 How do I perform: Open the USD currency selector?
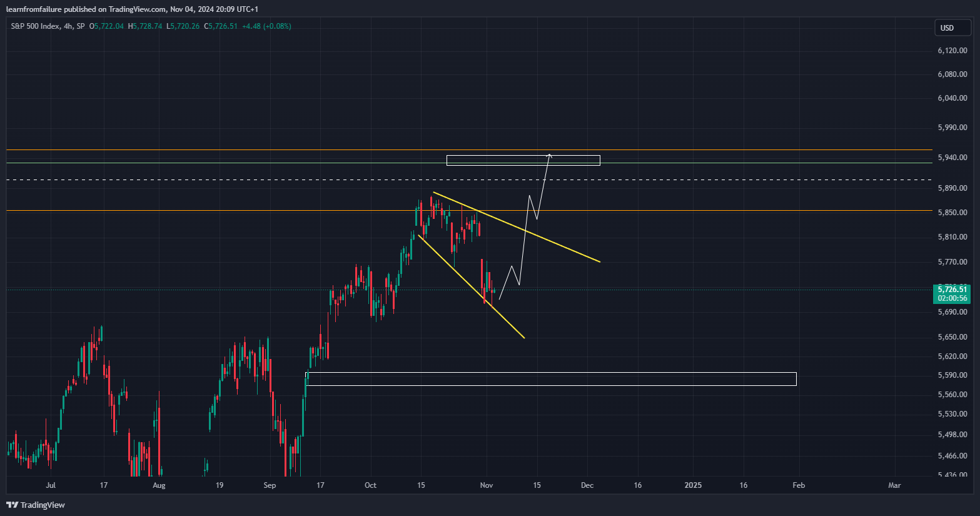[x=952, y=28]
